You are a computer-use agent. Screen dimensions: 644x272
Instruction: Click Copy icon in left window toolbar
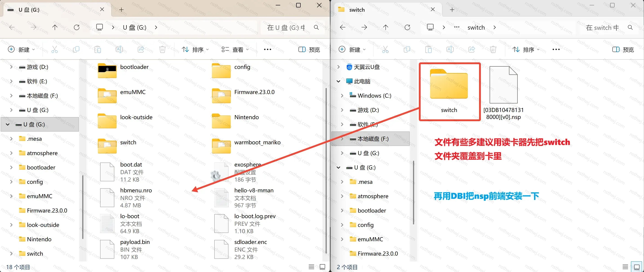(76, 49)
